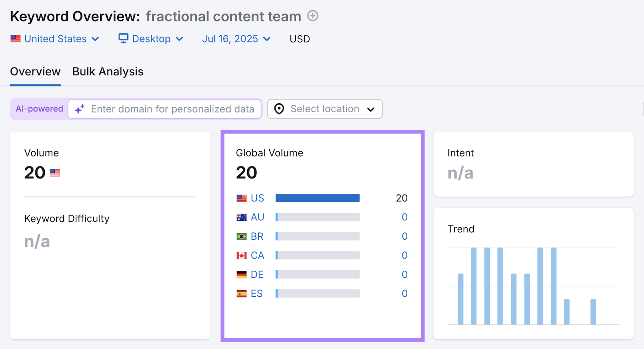Switch to the Bulk Analysis tab
The height and width of the screenshot is (349, 644).
[108, 72]
